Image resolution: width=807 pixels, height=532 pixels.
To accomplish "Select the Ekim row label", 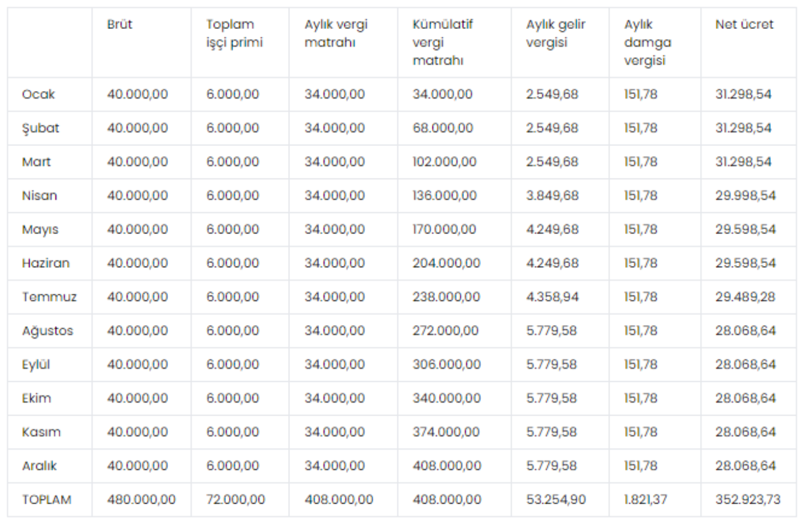I will (x=36, y=398).
